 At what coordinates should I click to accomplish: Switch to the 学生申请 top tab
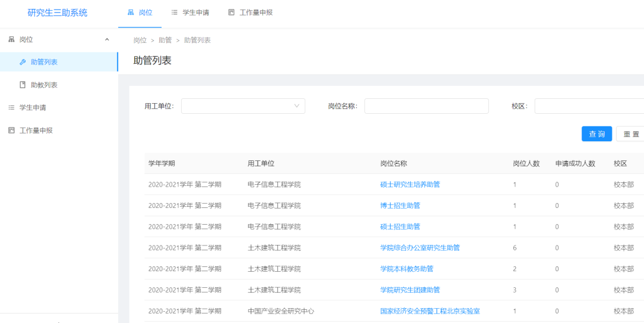(x=190, y=13)
